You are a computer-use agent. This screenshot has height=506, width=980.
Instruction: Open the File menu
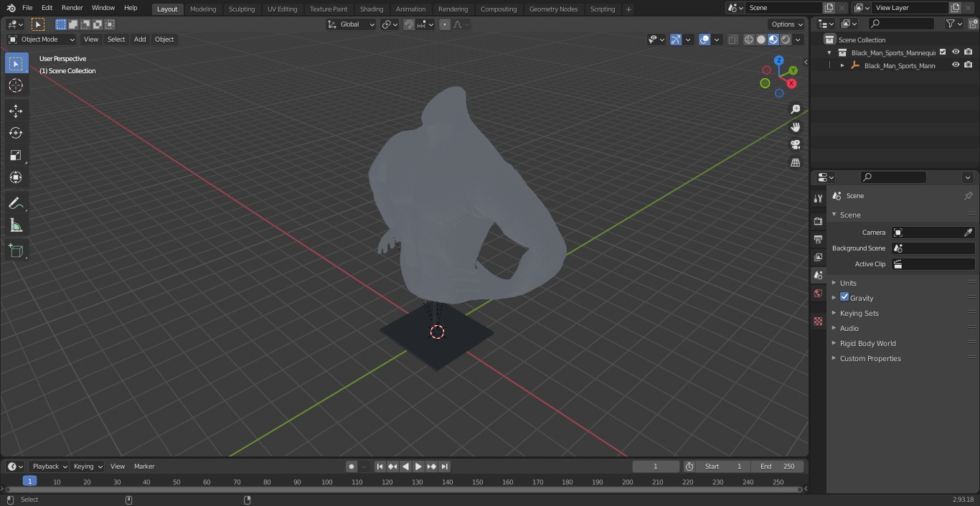coord(27,8)
